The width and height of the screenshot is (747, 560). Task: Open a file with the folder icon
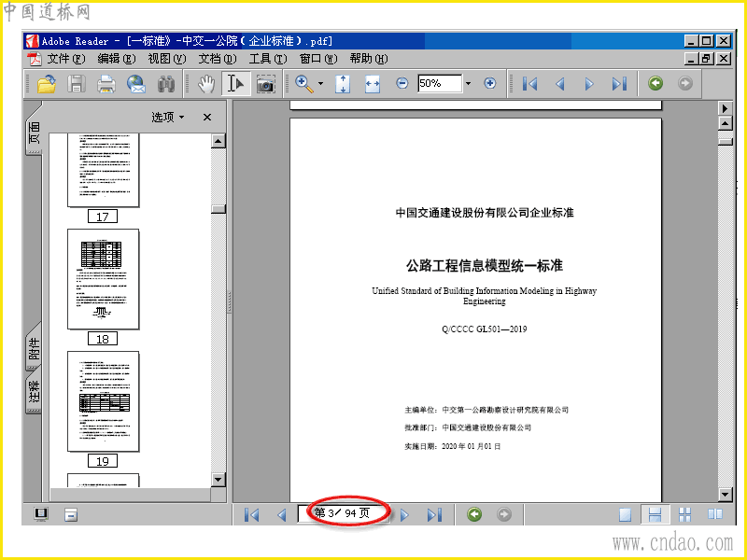coord(47,84)
